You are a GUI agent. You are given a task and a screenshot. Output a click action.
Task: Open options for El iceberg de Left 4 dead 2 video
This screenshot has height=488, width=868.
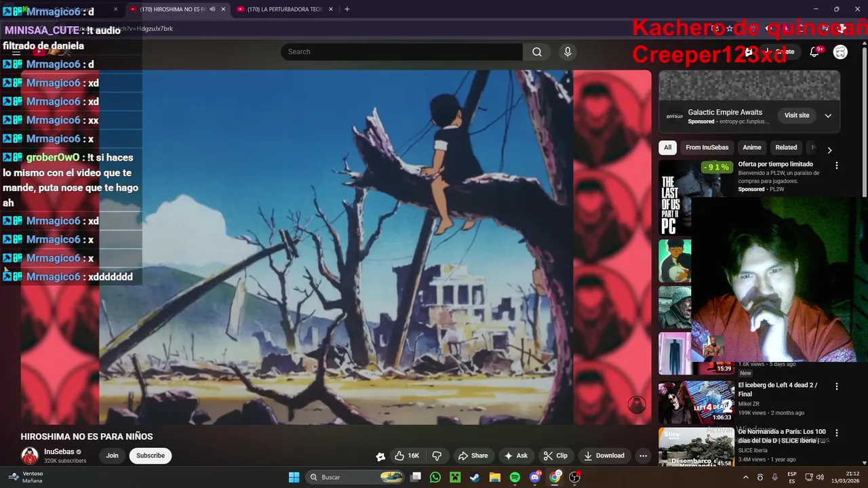tap(836, 386)
